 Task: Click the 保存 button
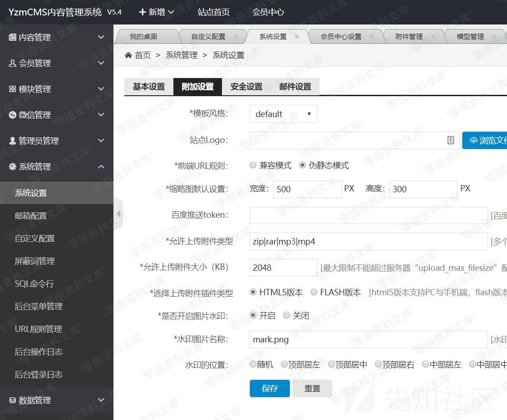coord(270,388)
